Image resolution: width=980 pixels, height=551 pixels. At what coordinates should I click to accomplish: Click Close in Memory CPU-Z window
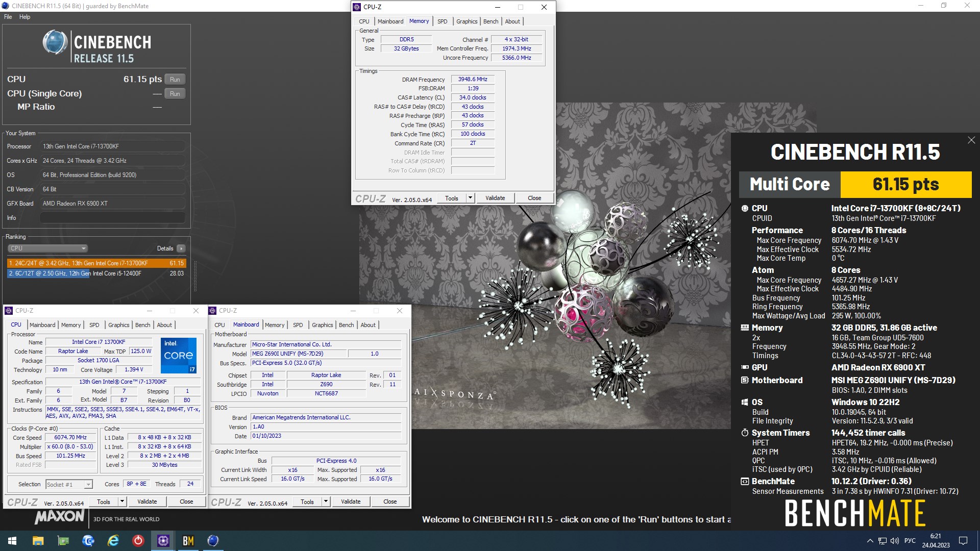tap(534, 198)
